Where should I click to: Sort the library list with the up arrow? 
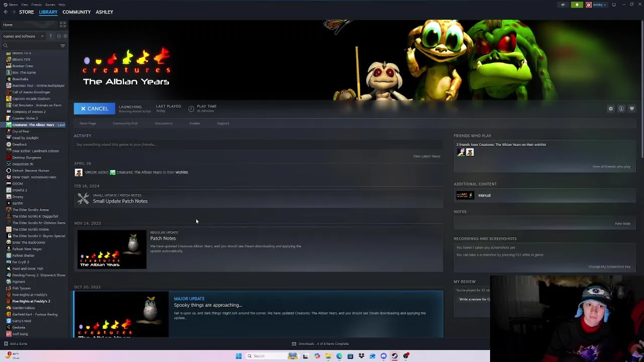click(x=50, y=36)
